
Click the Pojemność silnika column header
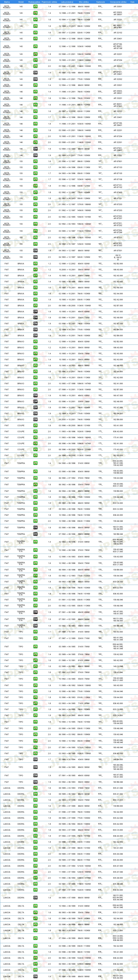tap(50, 2)
